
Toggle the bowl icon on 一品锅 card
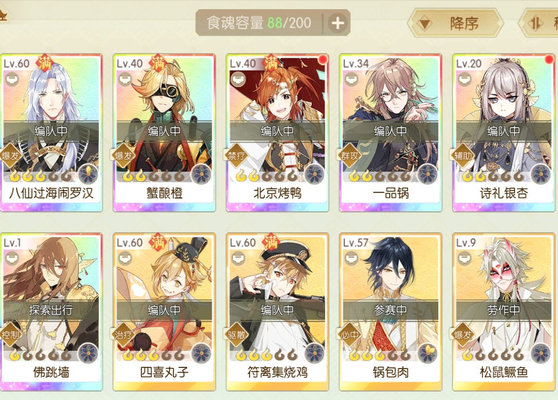[x=351, y=78]
